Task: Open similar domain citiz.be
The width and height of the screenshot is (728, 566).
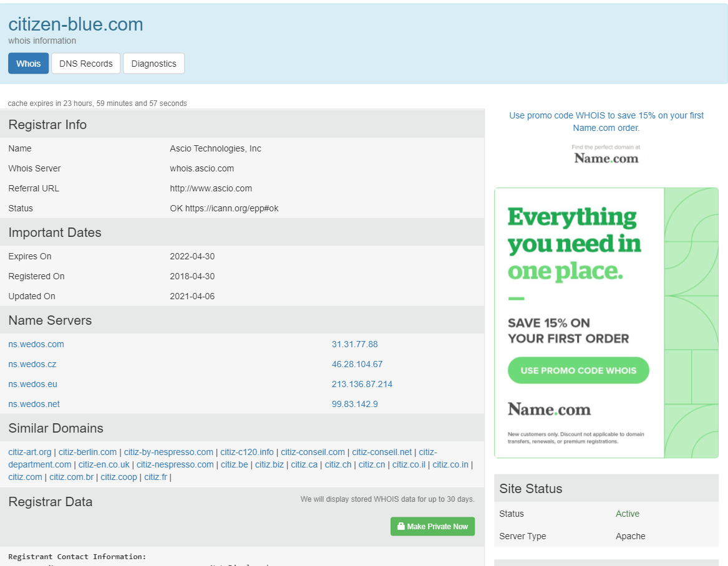Action: pyautogui.click(x=235, y=464)
